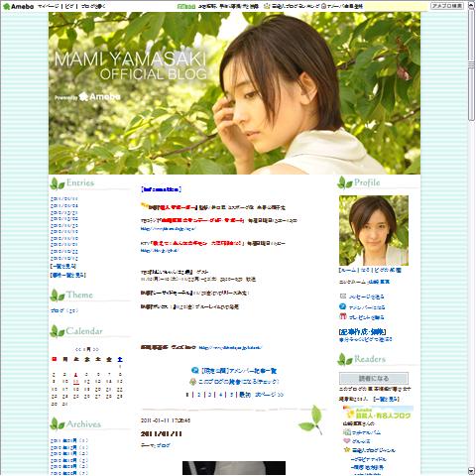Click the crown ranking icon in top bar
This screenshot has width=476, height=476.
[x=267, y=6]
